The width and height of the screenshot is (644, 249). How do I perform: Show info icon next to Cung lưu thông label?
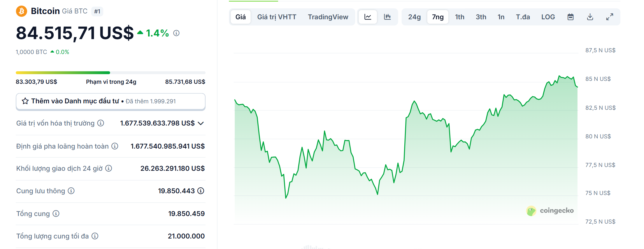tap(71, 191)
